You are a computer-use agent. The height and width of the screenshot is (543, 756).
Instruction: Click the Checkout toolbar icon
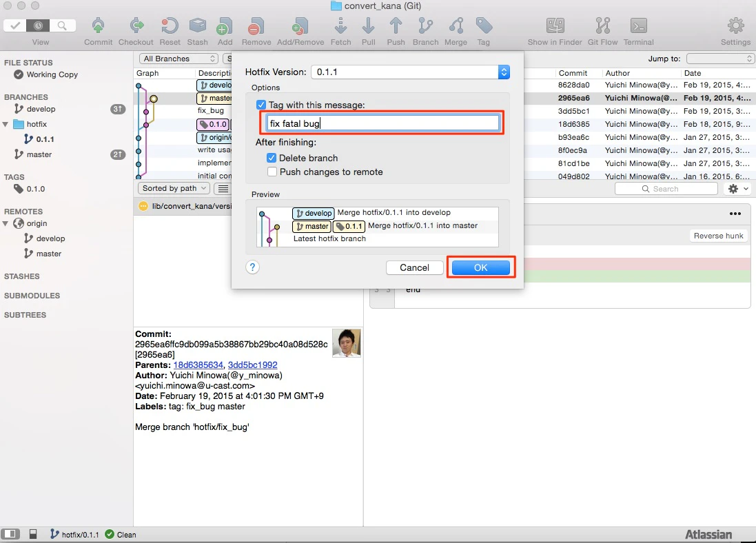(x=136, y=26)
